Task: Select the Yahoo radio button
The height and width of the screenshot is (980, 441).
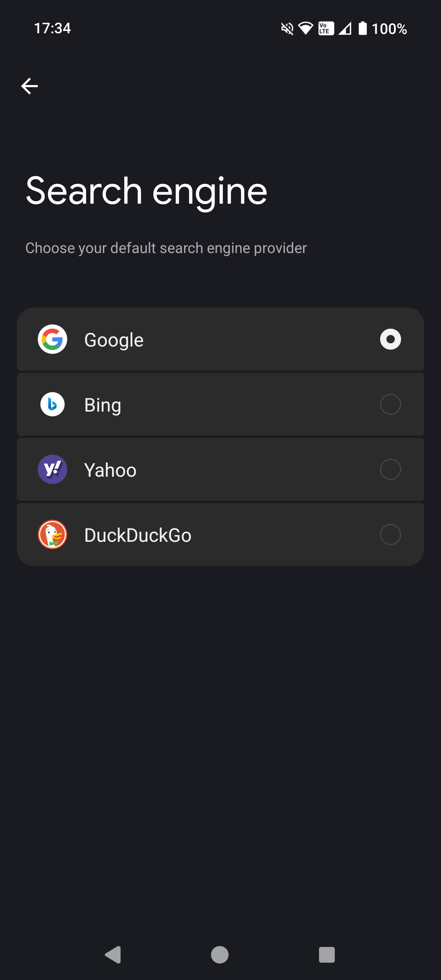Action: pos(390,469)
